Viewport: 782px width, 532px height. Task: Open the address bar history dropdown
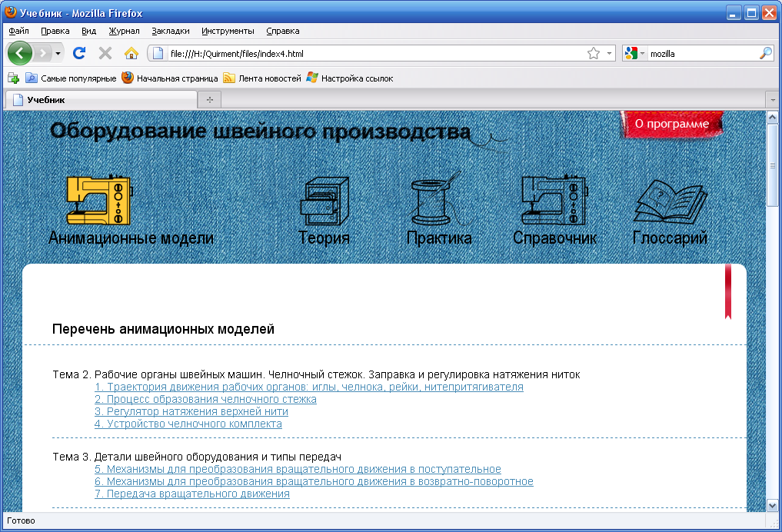(609, 53)
